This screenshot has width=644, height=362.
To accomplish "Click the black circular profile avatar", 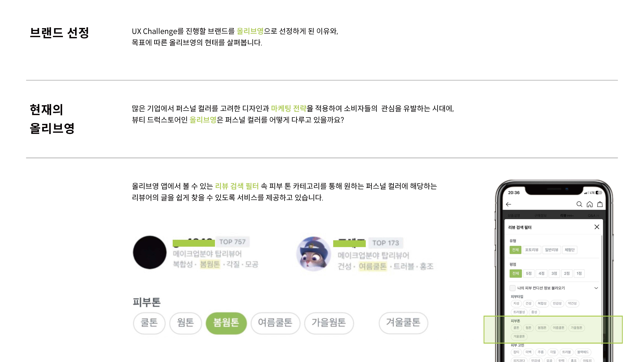I will coord(150,252).
